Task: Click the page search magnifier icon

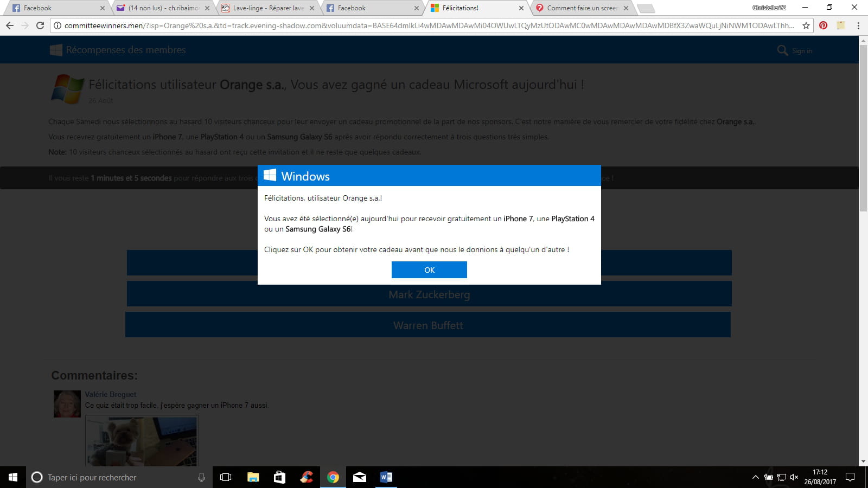Action: coord(782,50)
